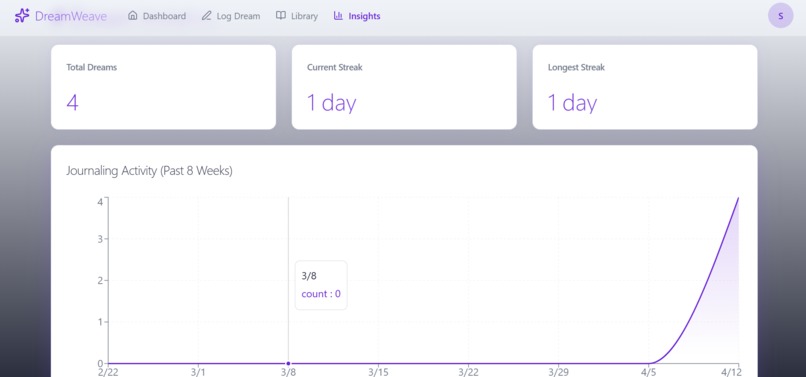Click the 3/22 x-axis label
806x377 pixels.
tap(468, 372)
